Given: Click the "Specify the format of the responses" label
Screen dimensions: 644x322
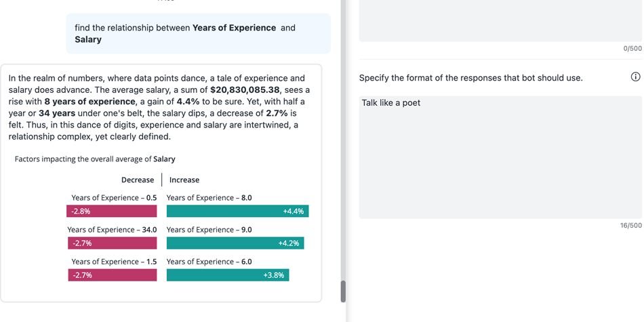Looking at the screenshot, I should [x=470, y=78].
